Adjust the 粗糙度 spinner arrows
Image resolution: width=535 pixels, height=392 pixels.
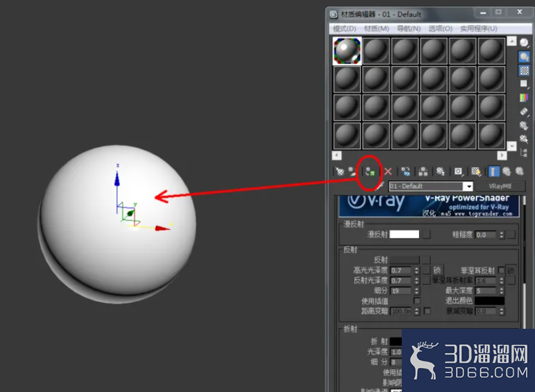click(x=501, y=234)
